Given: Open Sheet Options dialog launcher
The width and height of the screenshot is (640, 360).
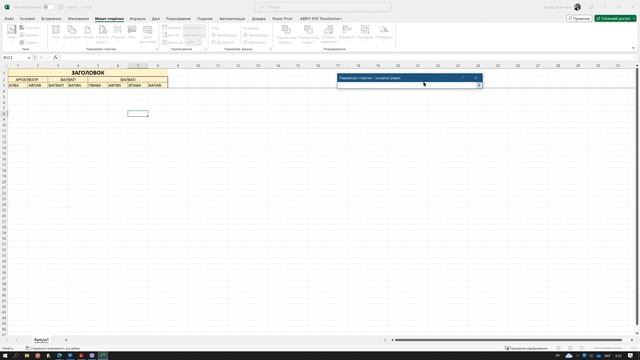Looking at the screenshot, I should (x=270, y=49).
